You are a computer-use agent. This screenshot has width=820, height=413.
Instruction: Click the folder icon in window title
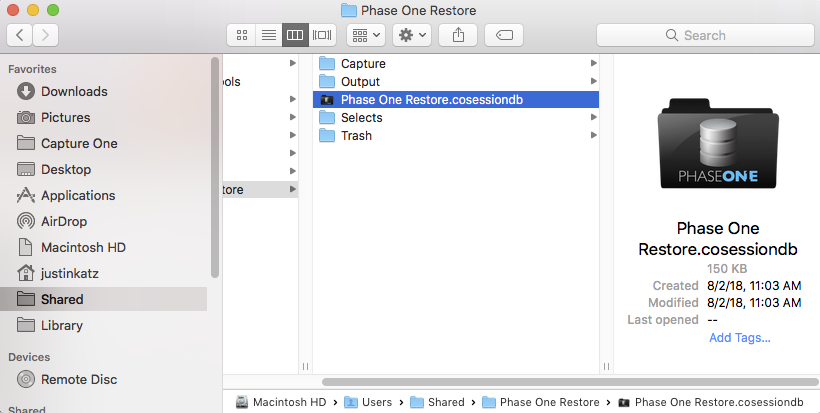coord(348,10)
